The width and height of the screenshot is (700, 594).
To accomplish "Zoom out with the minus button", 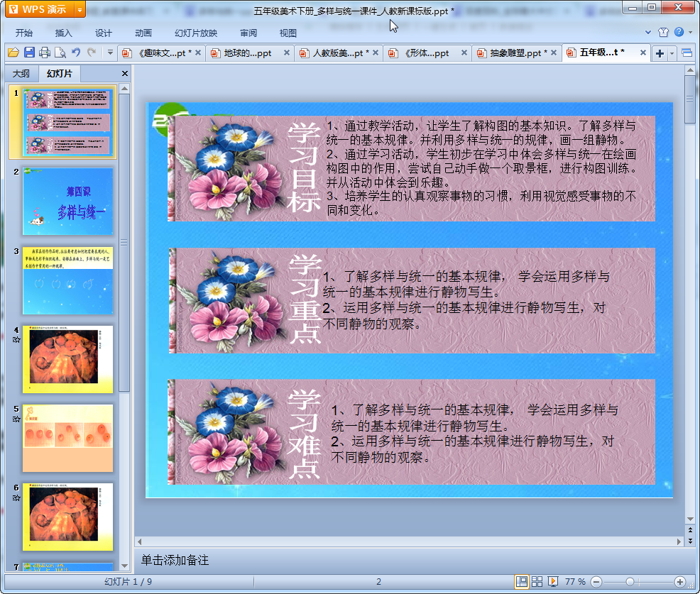I will pyautogui.click(x=596, y=581).
